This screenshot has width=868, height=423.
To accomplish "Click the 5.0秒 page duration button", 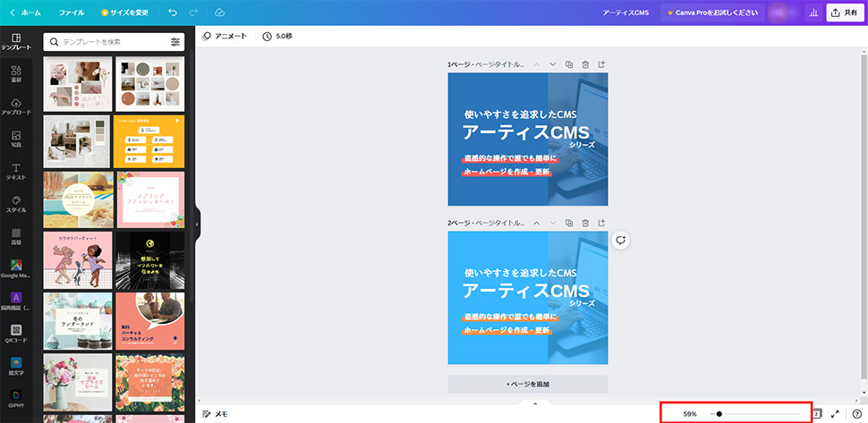I will pos(277,36).
